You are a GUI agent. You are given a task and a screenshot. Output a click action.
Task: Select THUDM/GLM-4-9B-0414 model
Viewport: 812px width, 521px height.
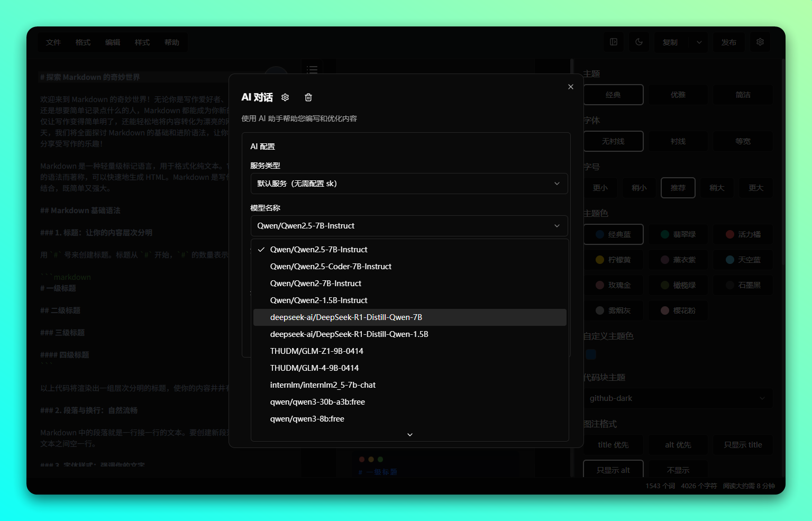(410, 368)
